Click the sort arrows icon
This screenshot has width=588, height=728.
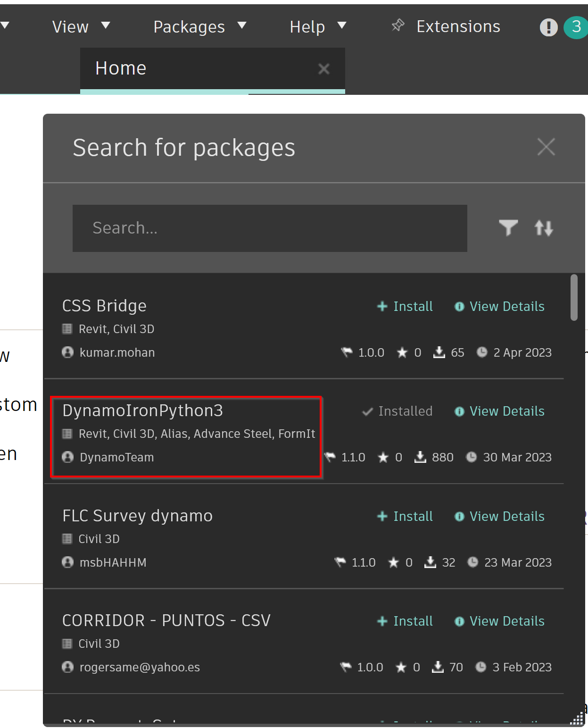pos(543,228)
